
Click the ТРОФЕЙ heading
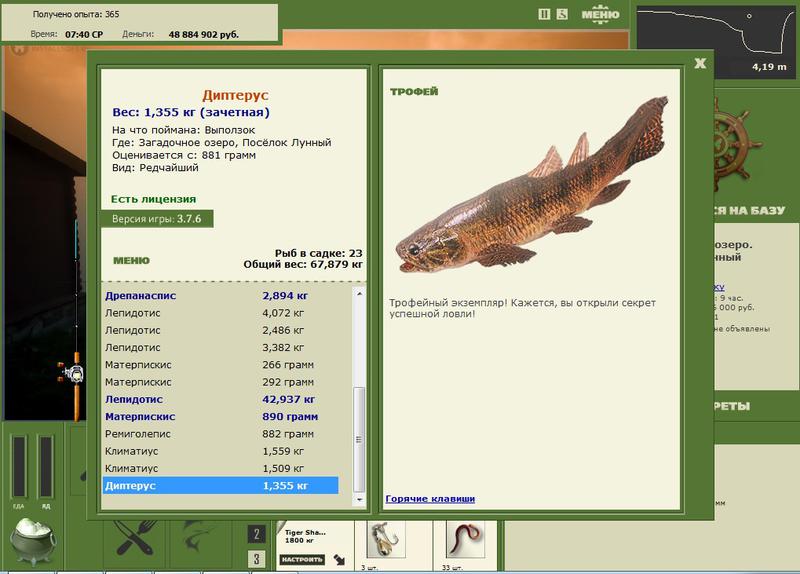[414, 92]
